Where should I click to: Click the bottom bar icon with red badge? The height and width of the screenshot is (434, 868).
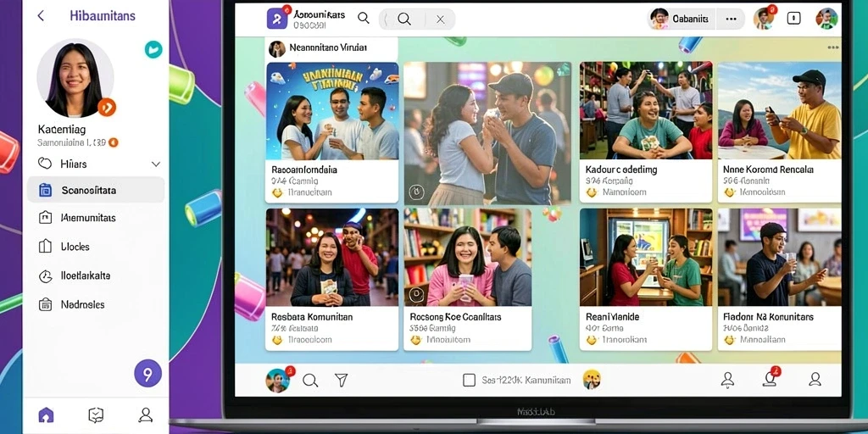(771, 377)
